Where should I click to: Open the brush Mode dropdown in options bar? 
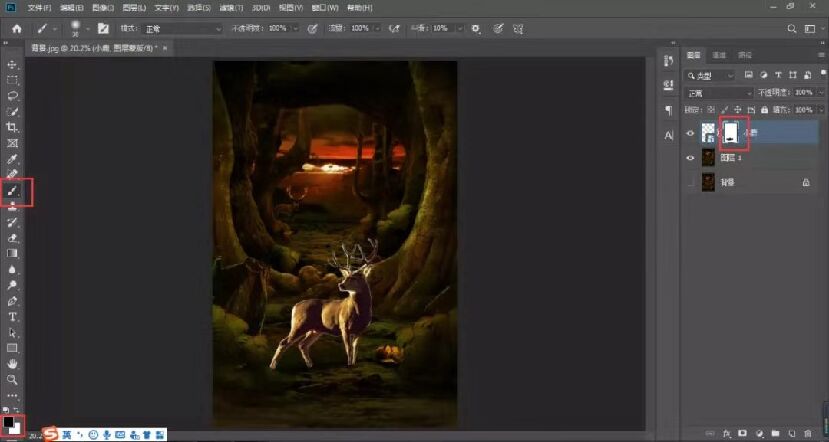[x=183, y=29]
